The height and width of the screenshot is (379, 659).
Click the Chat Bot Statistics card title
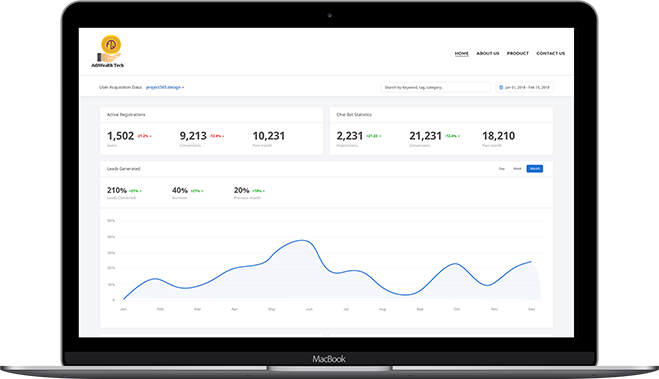(354, 115)
